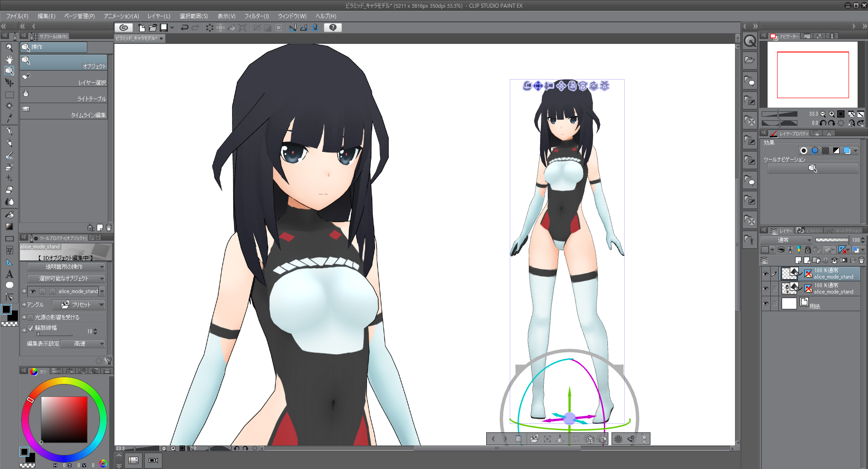Open the alice_mode_stand object list dropdown arrow
This screenshot has height=469, width=868.
[102, 291]
